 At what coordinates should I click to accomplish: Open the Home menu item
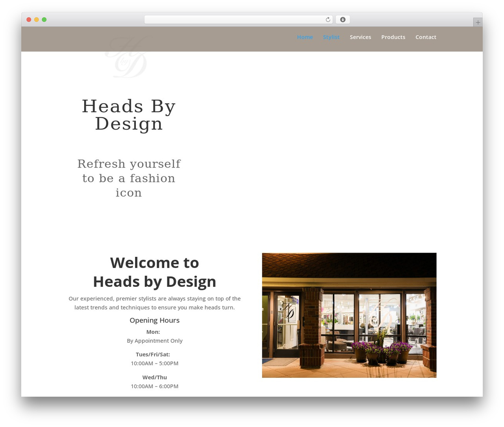[305, 37]
